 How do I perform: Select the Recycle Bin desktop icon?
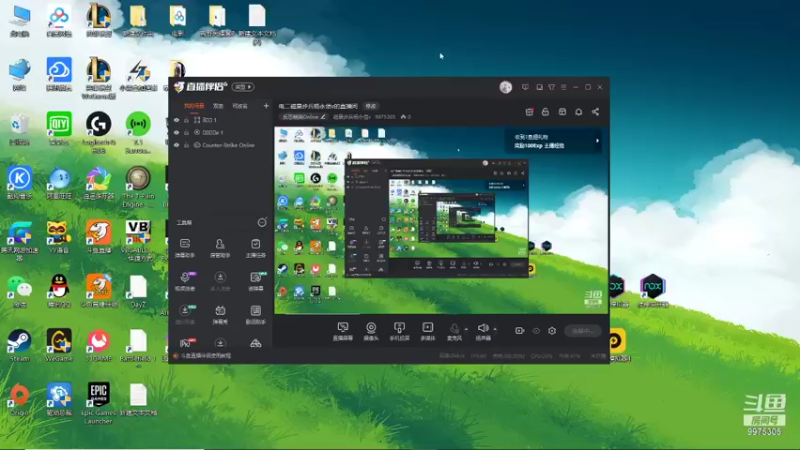19,129
